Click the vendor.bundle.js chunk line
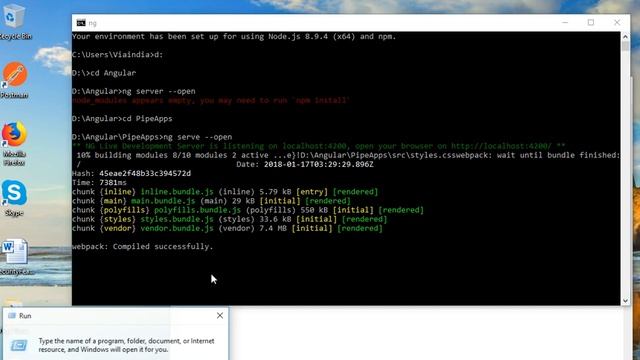 pyautogui.click(x=227, y=228)
